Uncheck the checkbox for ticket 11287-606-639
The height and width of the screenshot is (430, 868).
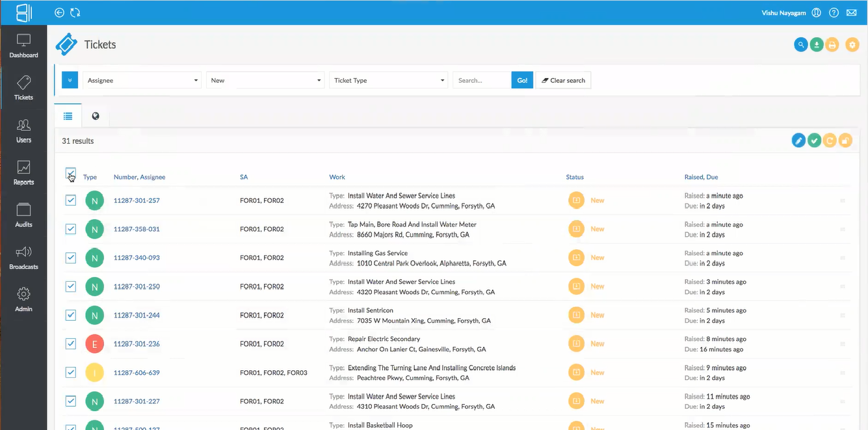(71, 372)
